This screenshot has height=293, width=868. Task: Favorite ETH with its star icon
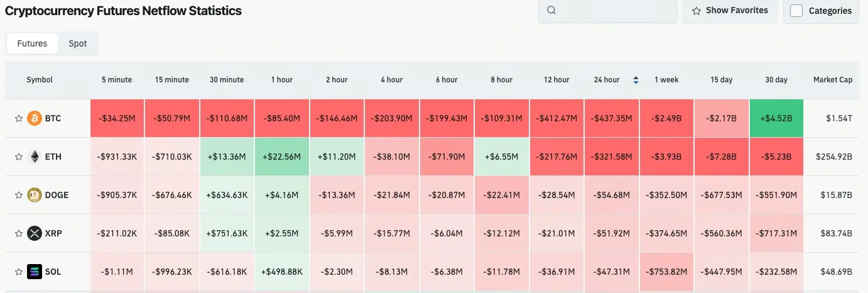(19, 157)
